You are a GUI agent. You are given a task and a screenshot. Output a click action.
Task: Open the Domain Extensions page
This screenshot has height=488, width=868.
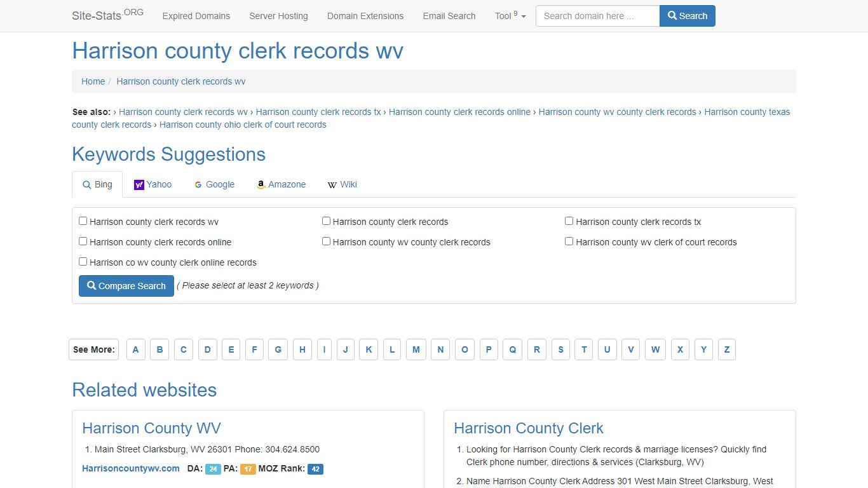365,16
